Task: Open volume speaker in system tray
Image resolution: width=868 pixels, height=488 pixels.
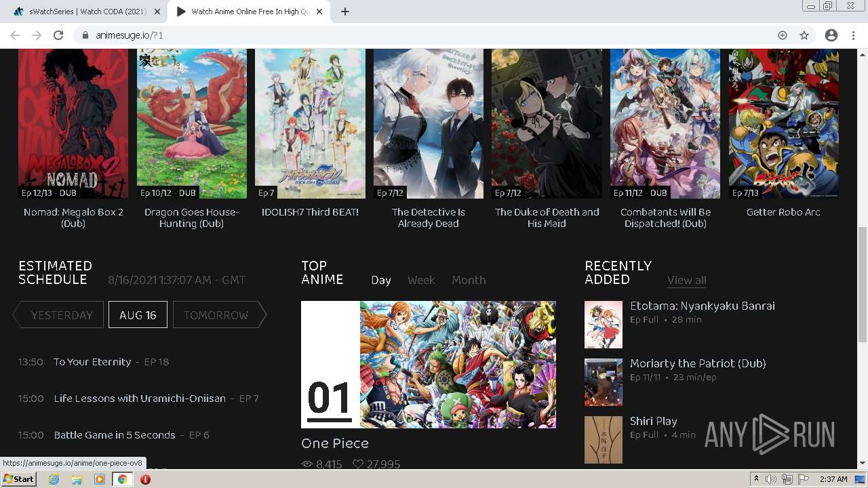Action: pos(771,479)
